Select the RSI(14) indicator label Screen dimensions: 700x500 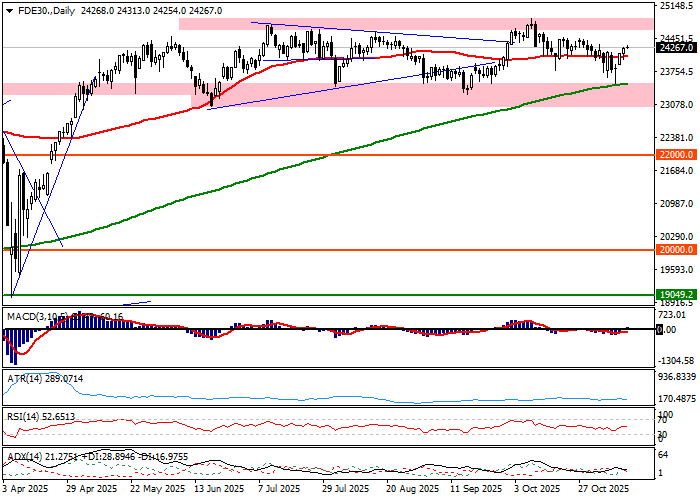(26, 416)
